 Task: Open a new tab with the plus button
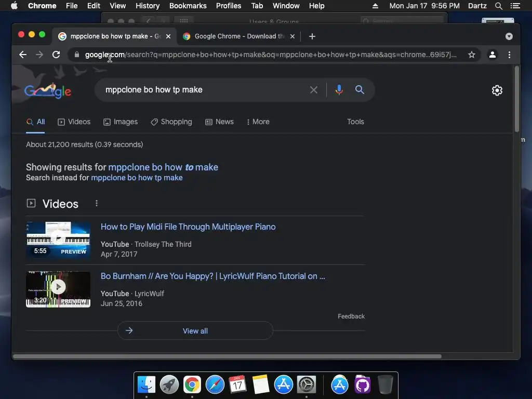312,36
